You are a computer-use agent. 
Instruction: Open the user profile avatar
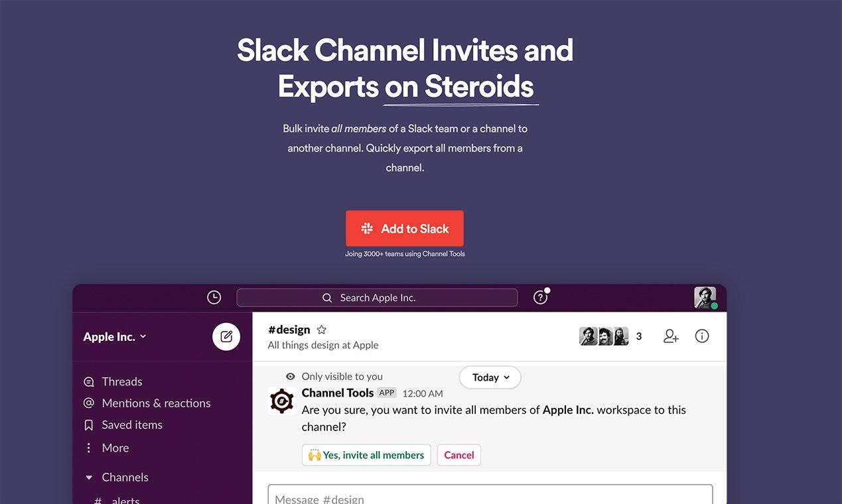pyautogui.click(x=705, y=298)
